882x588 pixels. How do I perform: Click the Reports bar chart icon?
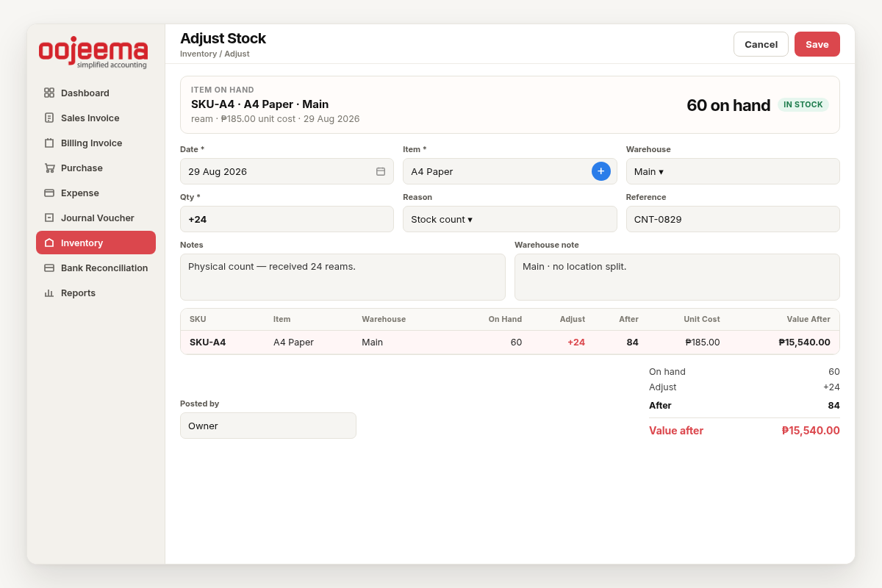[49, 293]
